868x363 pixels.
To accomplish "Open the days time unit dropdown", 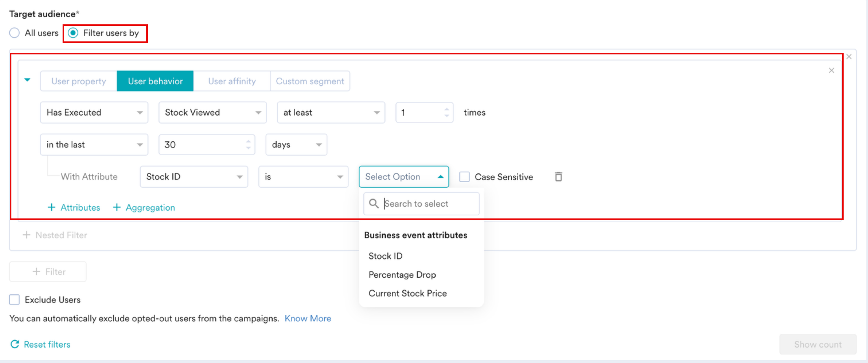I will [296, 145].
